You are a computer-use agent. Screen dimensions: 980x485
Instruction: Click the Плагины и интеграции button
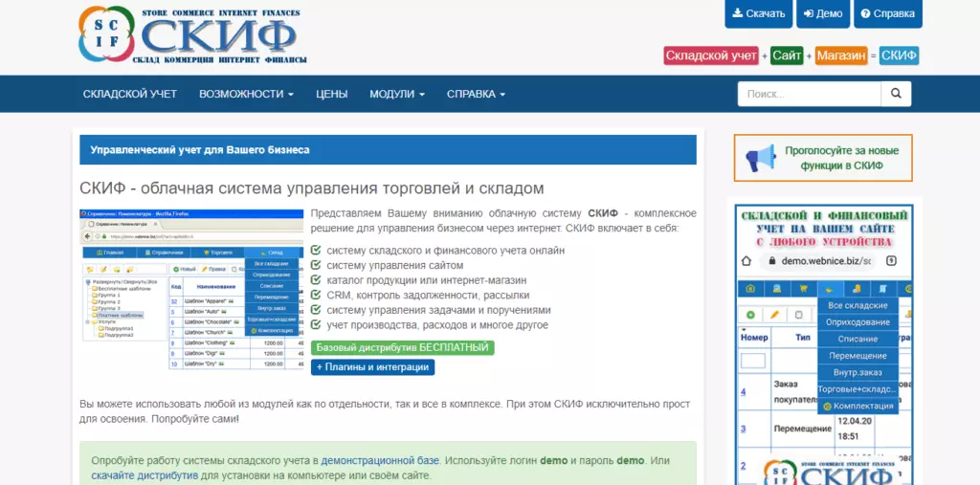pos(373,367)
